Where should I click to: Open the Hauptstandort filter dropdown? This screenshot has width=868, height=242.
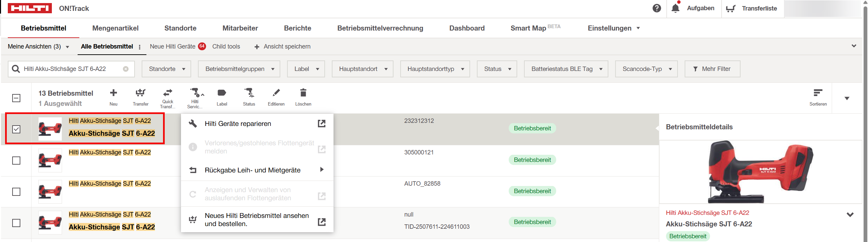point(363,69)
